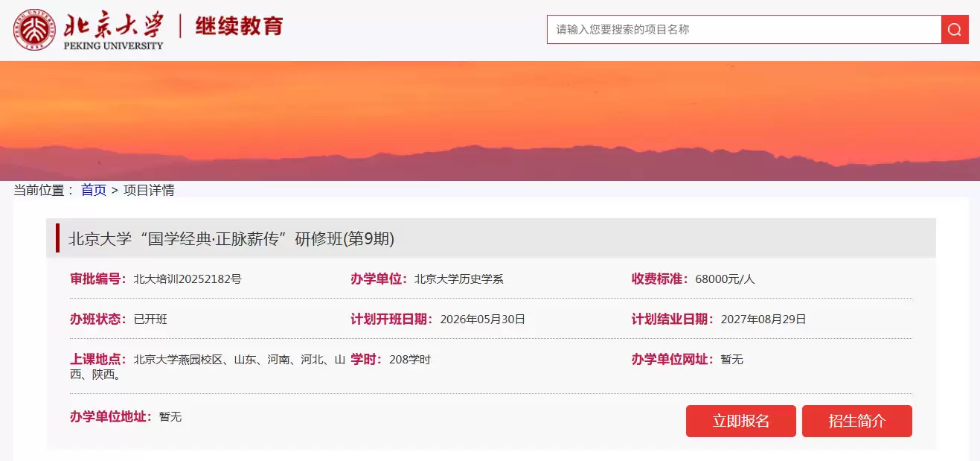Select the project title 北京大学“国学经典·正脉薪传”研修班(第9期)
The image size is (980, 461).
[x=231, y=239]
